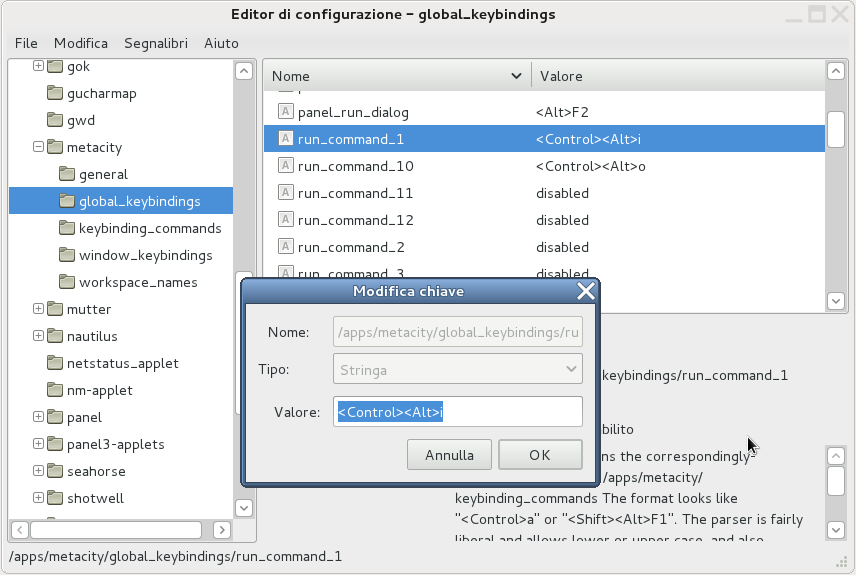Open the Modifica menu
This screenshot has width=856, height=575.
coord(81,43)
